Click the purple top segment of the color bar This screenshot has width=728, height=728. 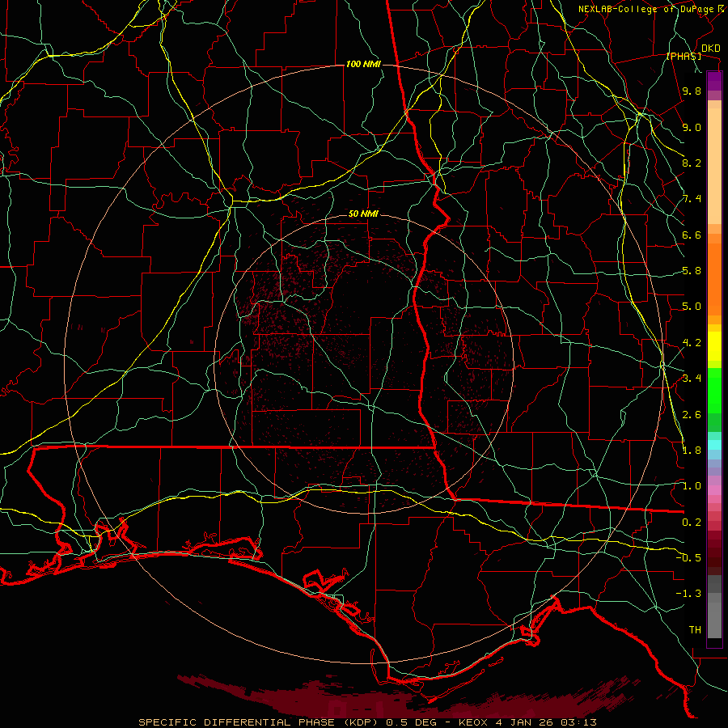(714, 81)
